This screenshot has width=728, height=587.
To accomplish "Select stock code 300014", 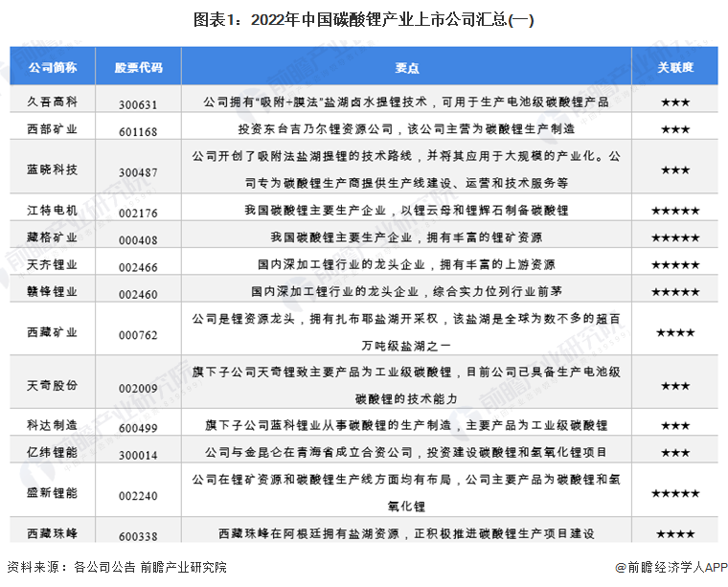I will pos(138,455).
